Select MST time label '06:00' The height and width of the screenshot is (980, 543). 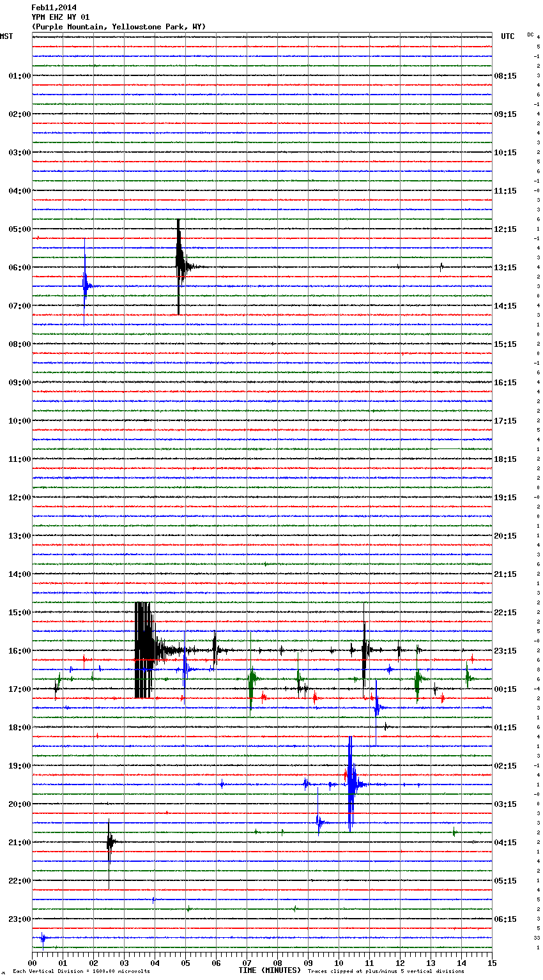(20, 268)
